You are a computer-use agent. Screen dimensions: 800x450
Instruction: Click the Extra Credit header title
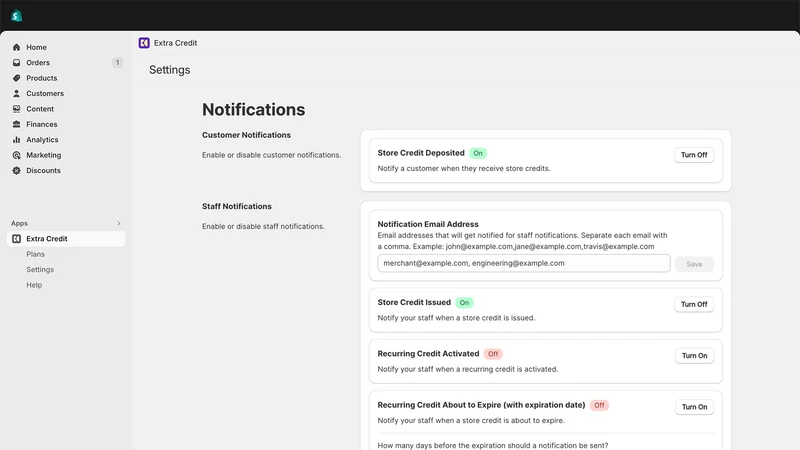(x=176, y=43)
